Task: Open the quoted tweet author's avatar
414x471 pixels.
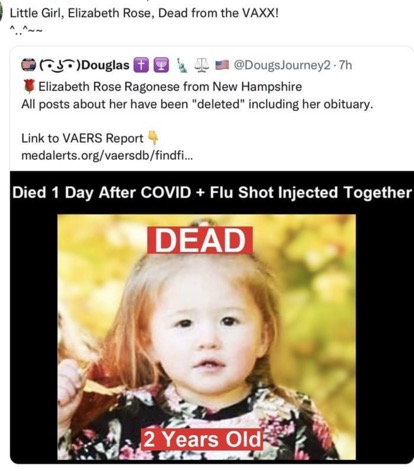Action: [x=28, y=65]
